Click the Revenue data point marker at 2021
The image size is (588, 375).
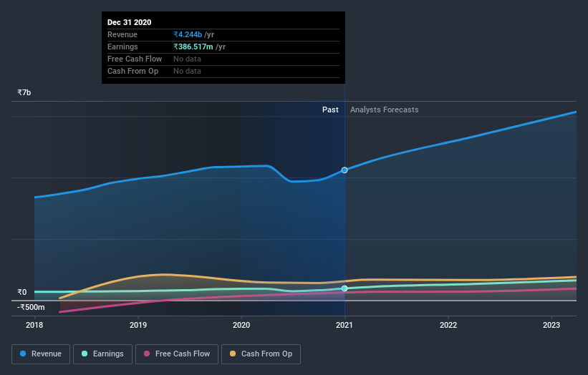pyautogui.click(x=344, y=170)
